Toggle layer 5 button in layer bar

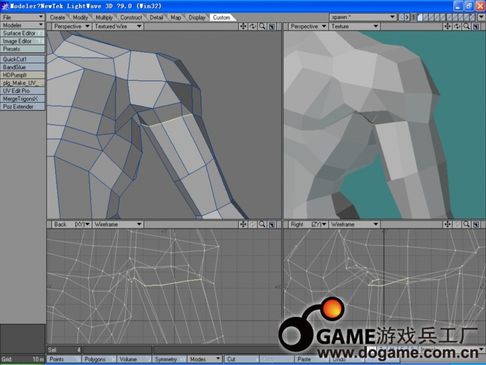pos(443,17)
